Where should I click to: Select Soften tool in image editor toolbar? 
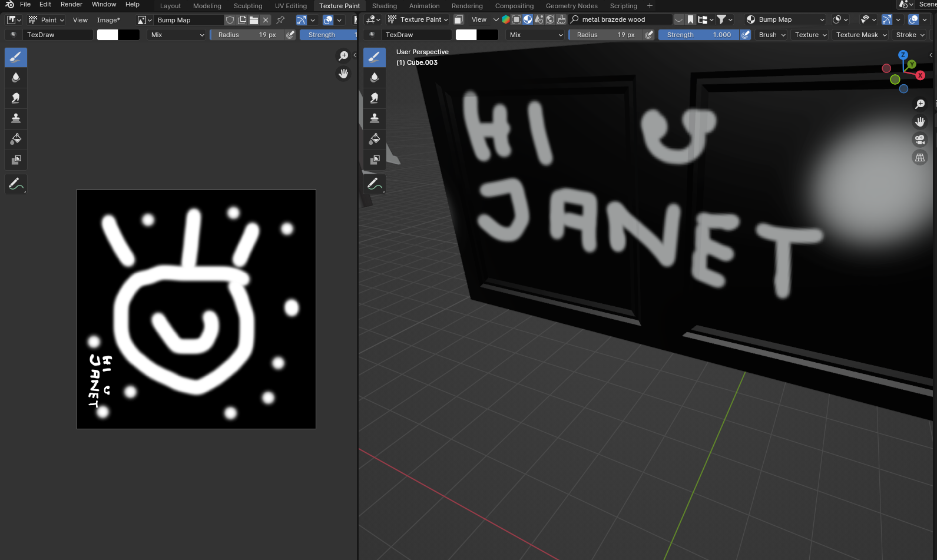pyautogui.click(x=16, y=78)
